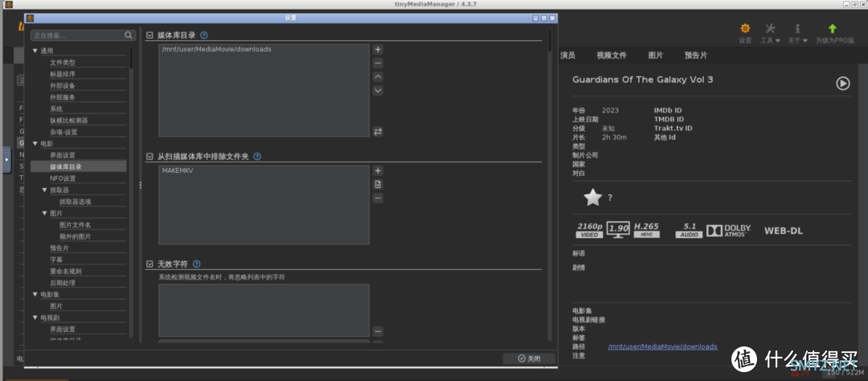Click the exchange datasource arrows icon
Viewport: 868px width, 381px height.
click(378, 131)
